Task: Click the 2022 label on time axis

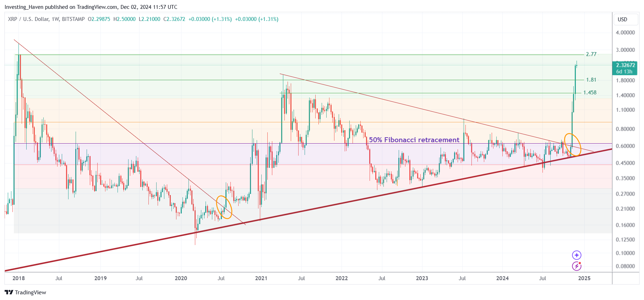Action: coord(342,278)
